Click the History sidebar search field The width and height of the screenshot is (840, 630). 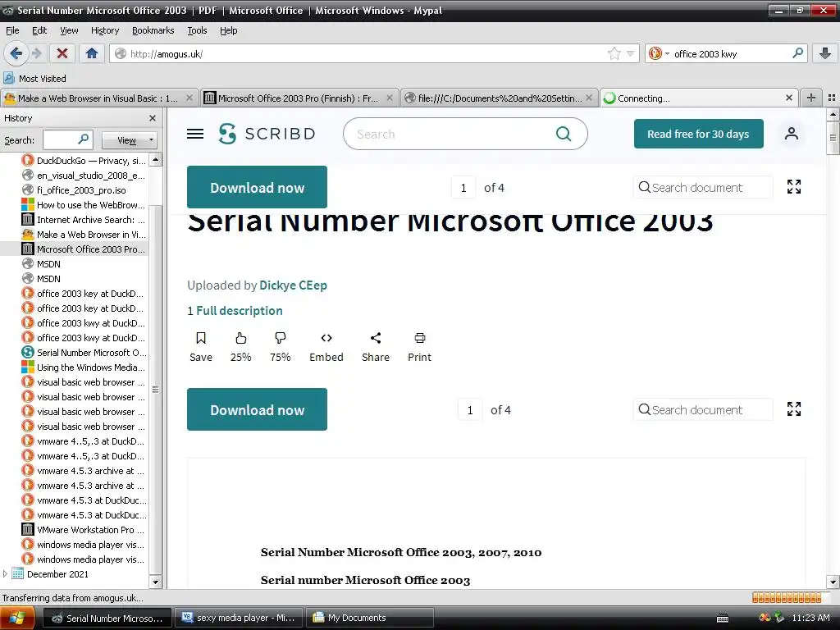coord(67,139)
